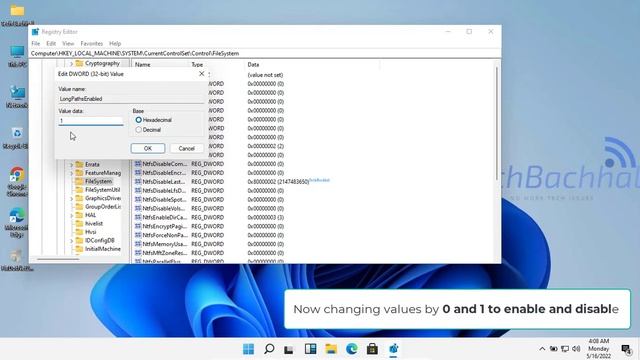Image resolution: width=640 pixels, height=360 pixels.
Task: Cancel the Edit DWORD dialog
Action: [x=187, y=148]
